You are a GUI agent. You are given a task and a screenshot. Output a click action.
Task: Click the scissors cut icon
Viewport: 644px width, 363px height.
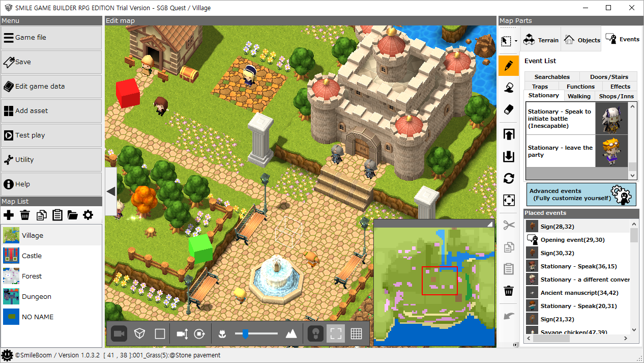click(x=509, y=225)
